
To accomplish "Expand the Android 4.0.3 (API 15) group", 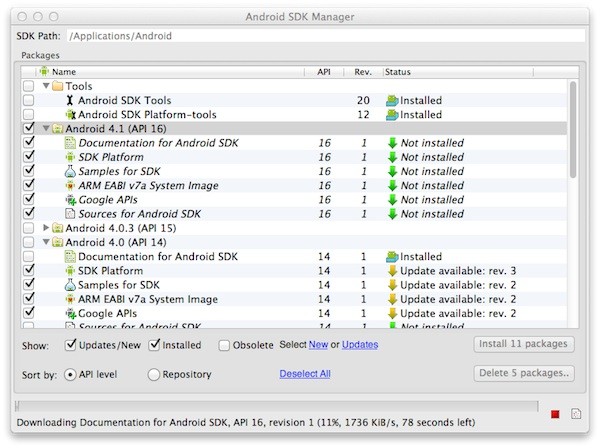I will coord(46,228).
